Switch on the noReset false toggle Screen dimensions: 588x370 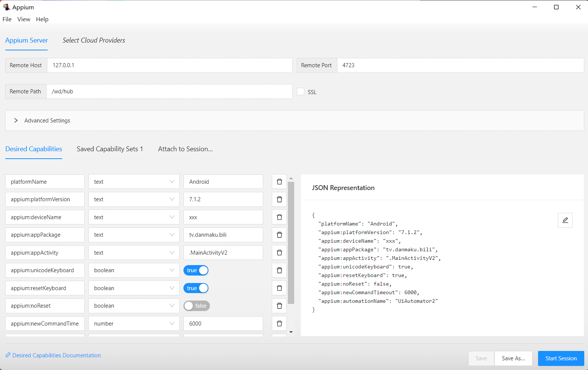[196, 306]
